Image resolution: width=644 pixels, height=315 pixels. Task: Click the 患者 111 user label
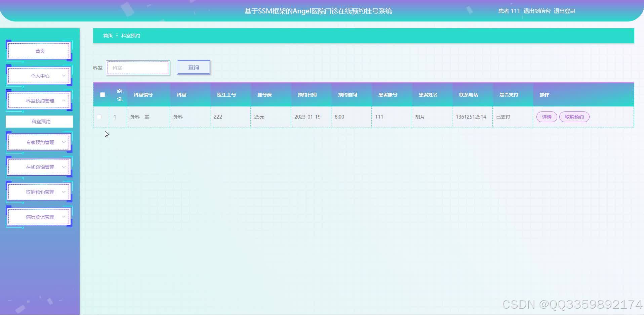click(509, 11)
